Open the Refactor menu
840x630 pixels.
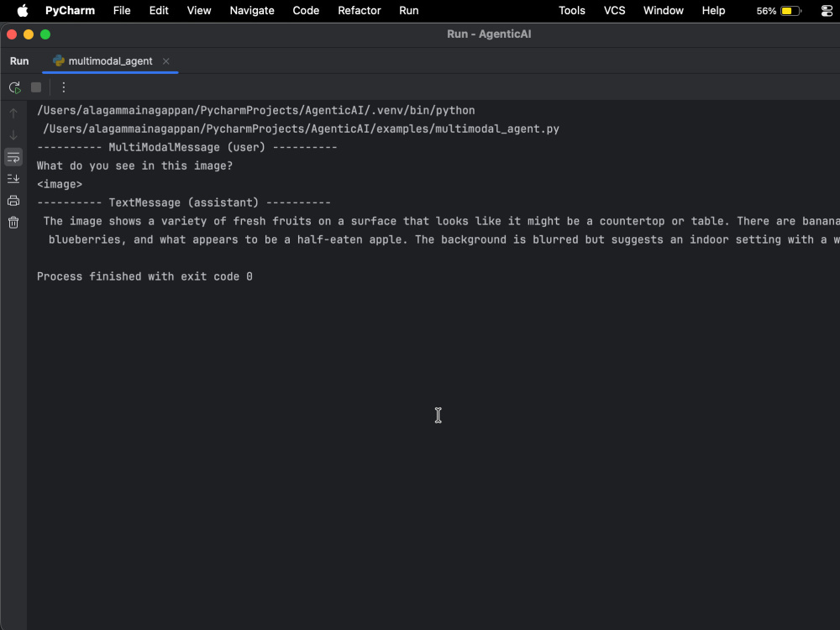click(x=359, y=11)
